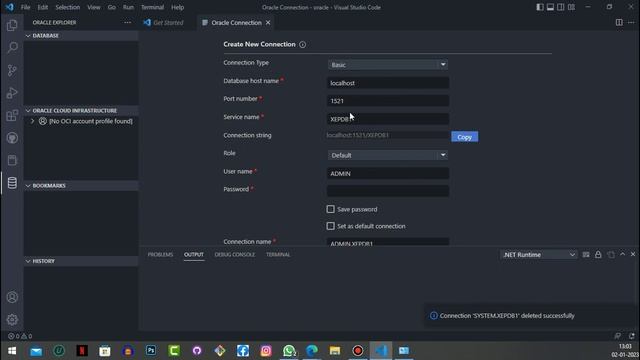640x360 pixels.
Task: Switch to the DEBUG CONSOLE tab
Action: click(235, 255)
